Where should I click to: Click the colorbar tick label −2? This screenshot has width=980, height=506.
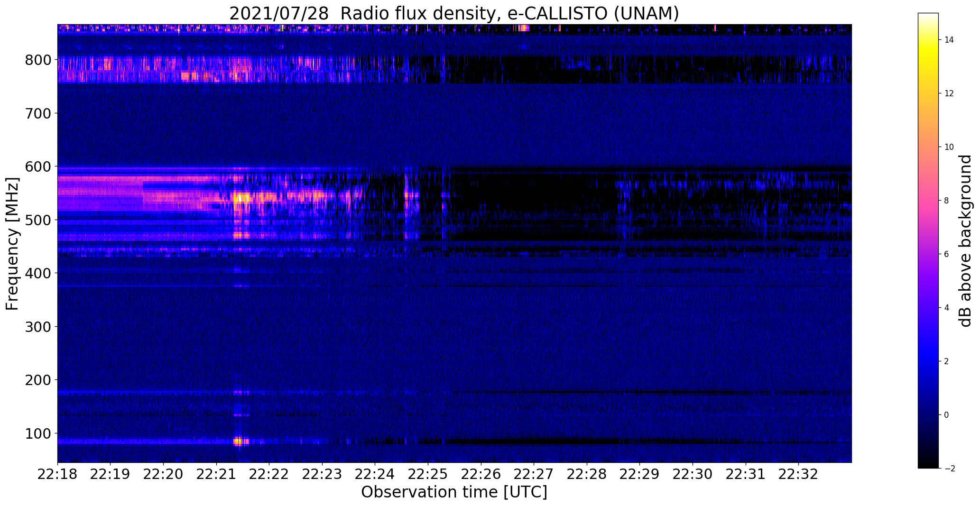949,469
